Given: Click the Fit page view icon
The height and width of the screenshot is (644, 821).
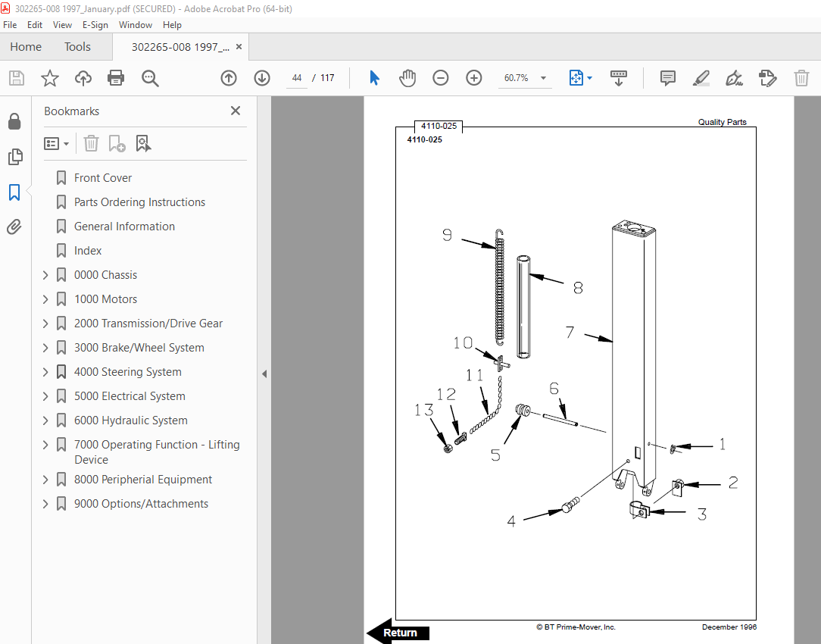Looking at the screenshot, I should click(576, 78).
